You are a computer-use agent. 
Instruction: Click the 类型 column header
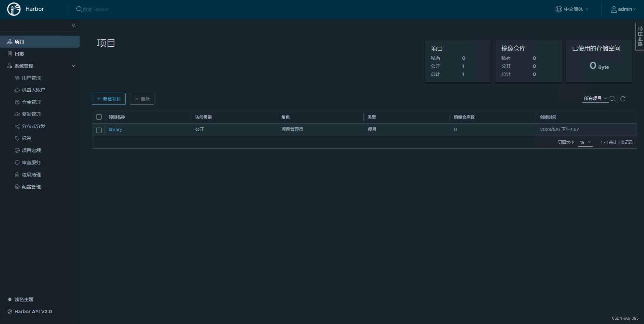[x=372, y=117]
